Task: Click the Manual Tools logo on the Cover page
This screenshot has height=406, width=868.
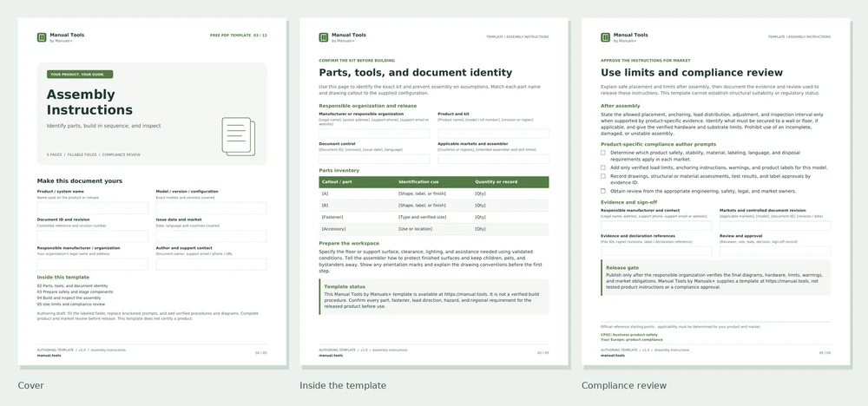Action: pyautogui.click(x=42, y=37)
